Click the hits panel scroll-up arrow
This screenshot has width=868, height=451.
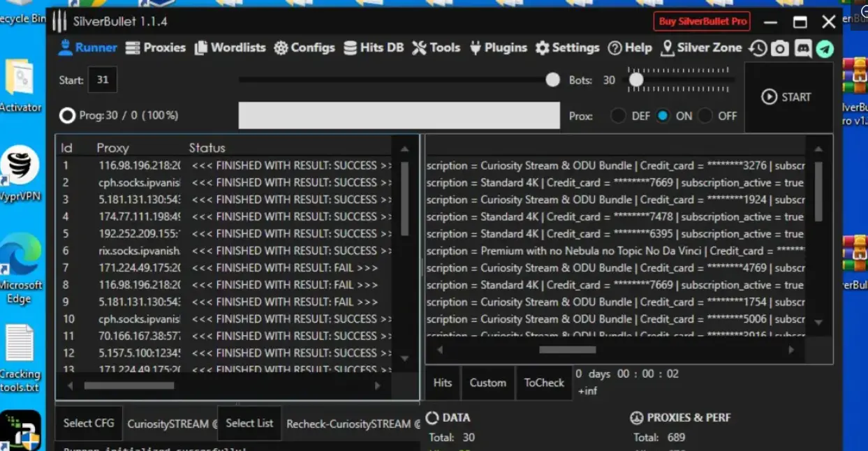pyautogui.click(x=818, y=149)
